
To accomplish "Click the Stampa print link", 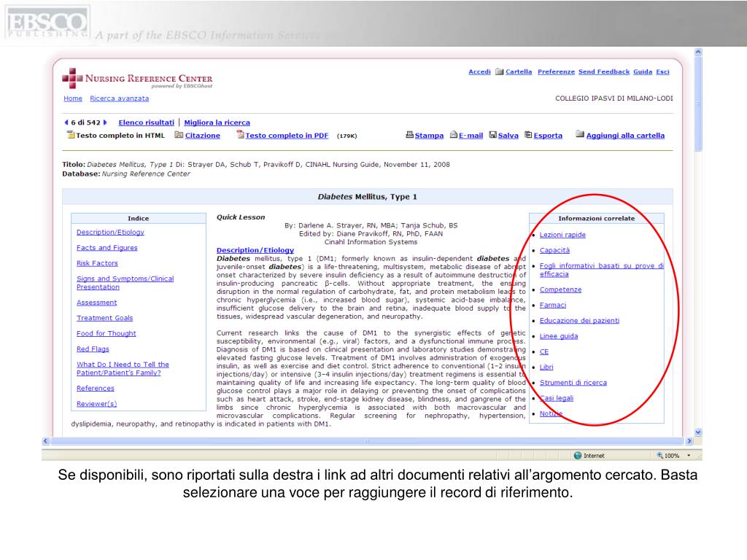I will coord(429,135).
